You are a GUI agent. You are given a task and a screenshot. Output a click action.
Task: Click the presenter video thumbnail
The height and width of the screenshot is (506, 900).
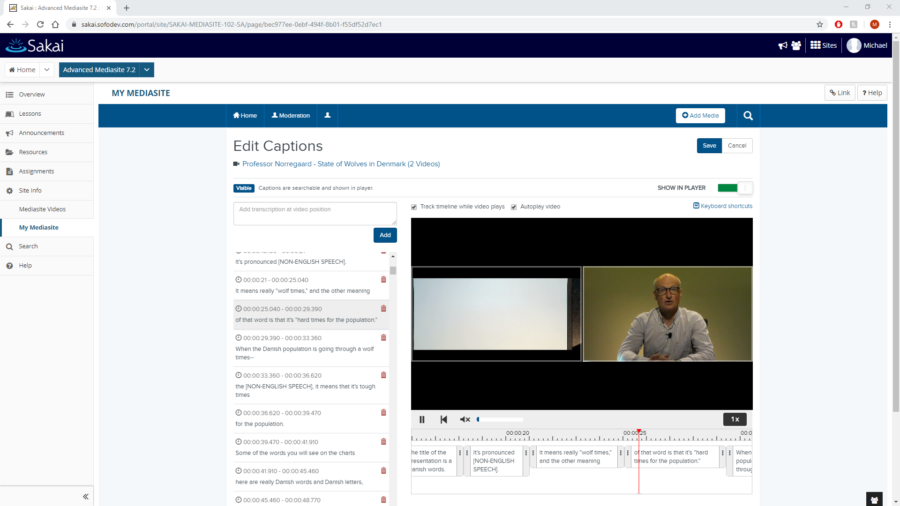point(668,314)
